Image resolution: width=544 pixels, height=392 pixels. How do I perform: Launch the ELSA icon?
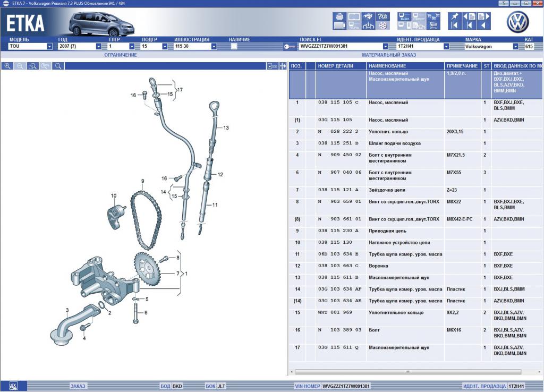pos(404,16)
